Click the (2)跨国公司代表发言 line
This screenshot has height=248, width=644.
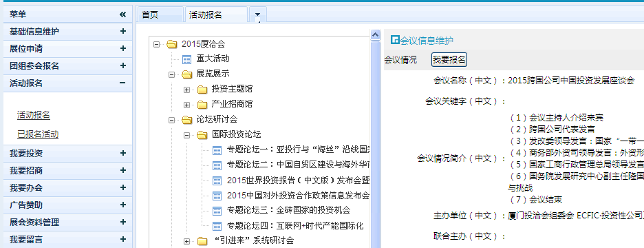tap(552, 129)
